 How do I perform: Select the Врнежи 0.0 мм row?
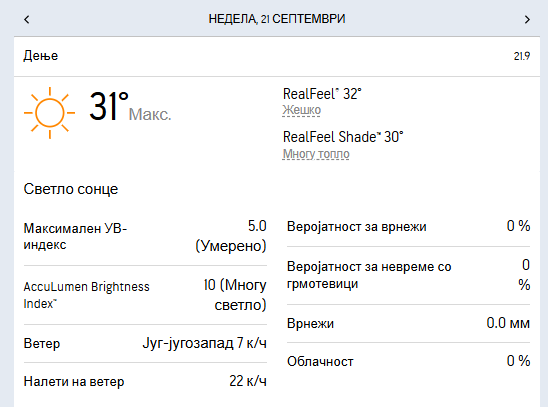[408, 324]
